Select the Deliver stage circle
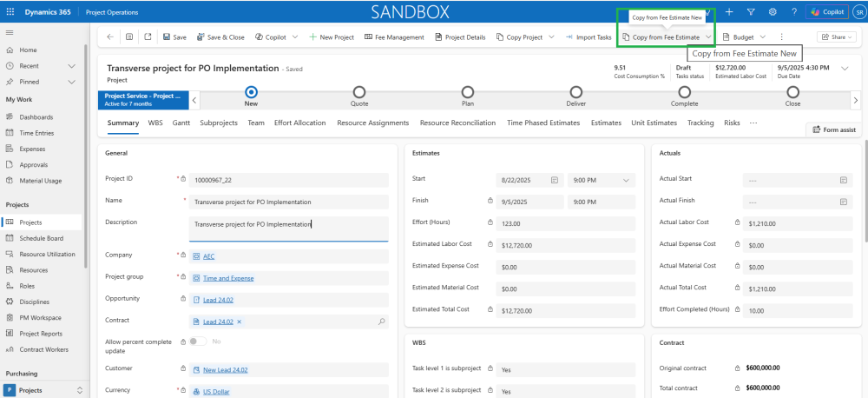 tap(576, 91)
